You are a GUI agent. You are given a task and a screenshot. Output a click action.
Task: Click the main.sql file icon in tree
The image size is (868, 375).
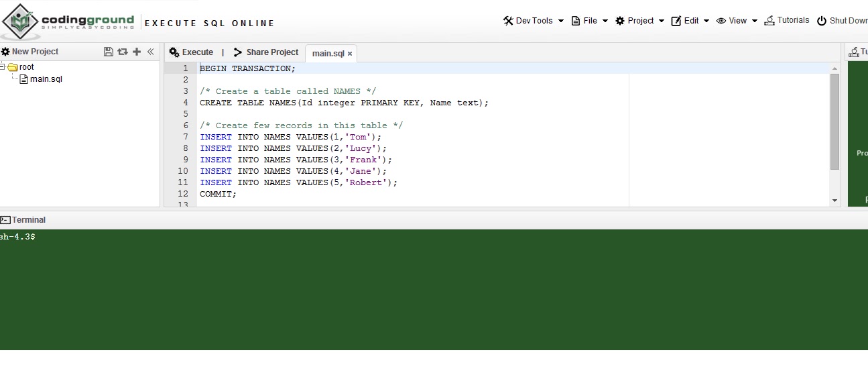pos(24,79)
